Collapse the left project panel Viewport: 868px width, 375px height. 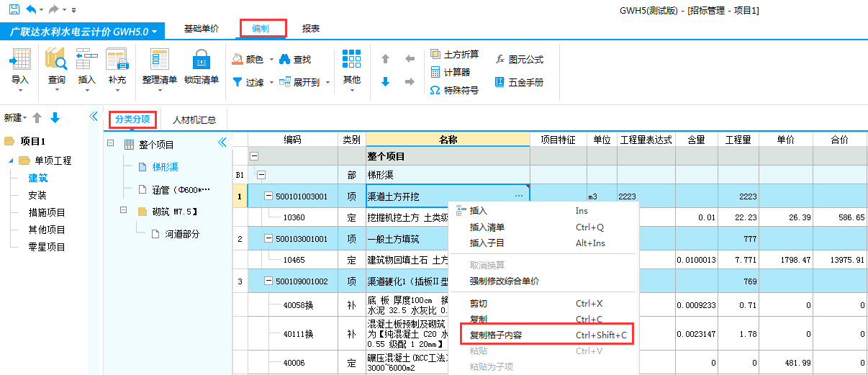pos(93,117)
